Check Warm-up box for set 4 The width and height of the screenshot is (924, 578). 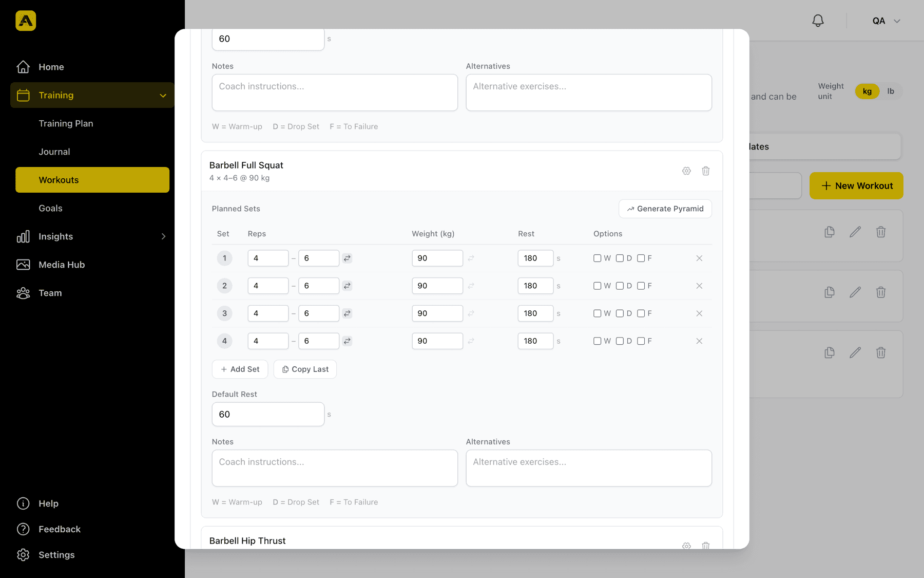[x=597, y=341]
